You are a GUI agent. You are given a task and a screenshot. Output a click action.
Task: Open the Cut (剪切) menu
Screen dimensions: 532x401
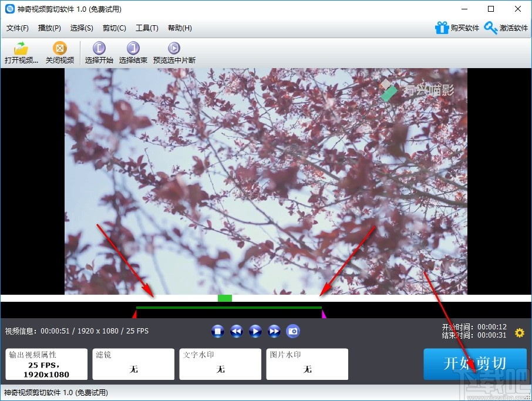115,28
